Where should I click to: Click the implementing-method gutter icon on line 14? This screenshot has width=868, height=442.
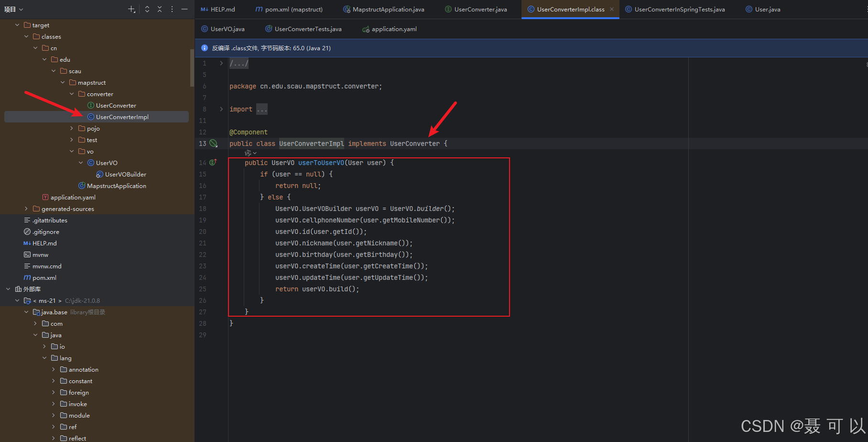point(212,162)
